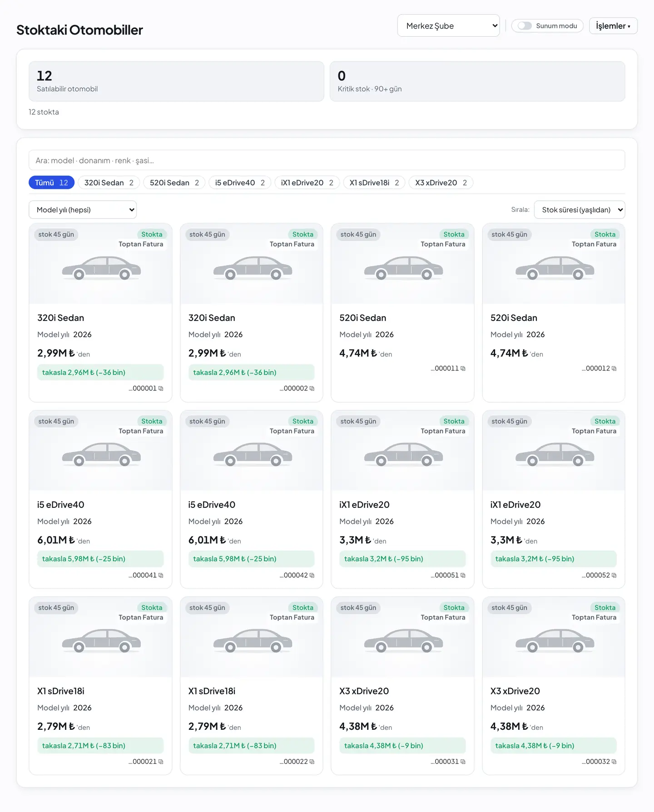Filter by i5 eDrive40 chip
The image size is (654, 812).
240,182
